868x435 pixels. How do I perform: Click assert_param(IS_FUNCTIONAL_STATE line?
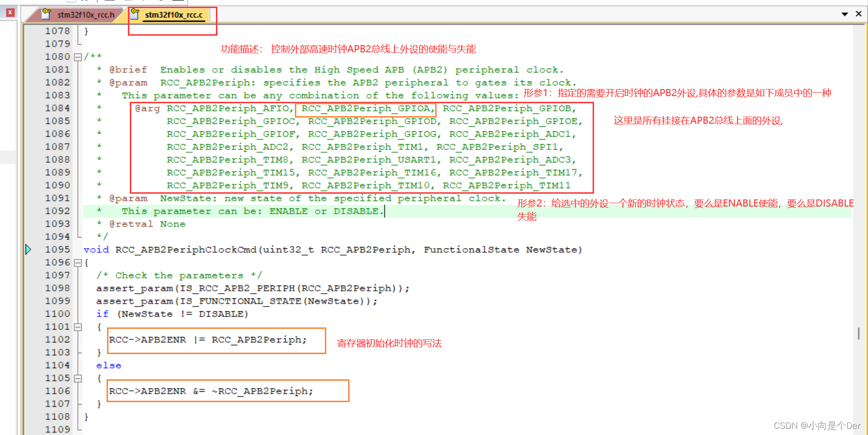click(237, 301)
